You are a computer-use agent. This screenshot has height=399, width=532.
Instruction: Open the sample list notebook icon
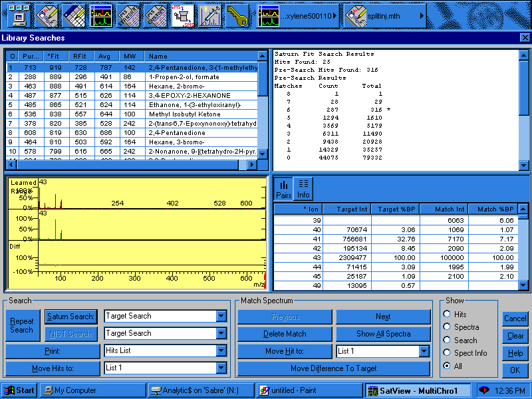point(74,16)
